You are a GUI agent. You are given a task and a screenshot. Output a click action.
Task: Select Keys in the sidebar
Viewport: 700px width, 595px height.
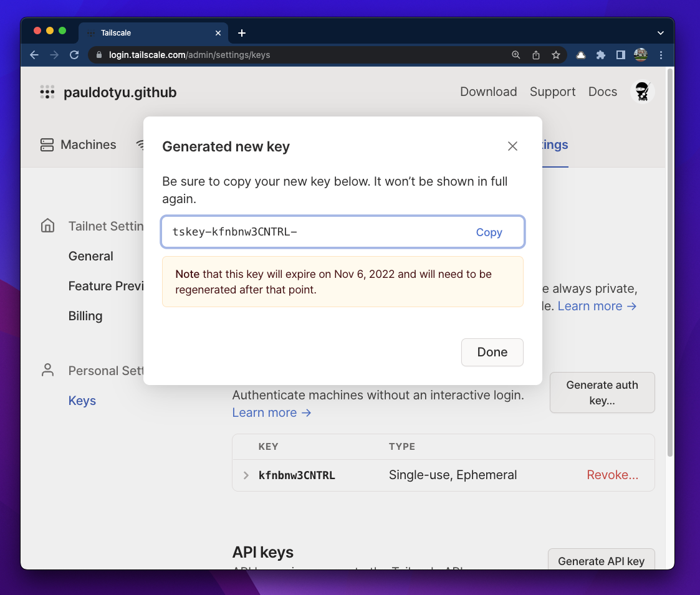[82, 401]
